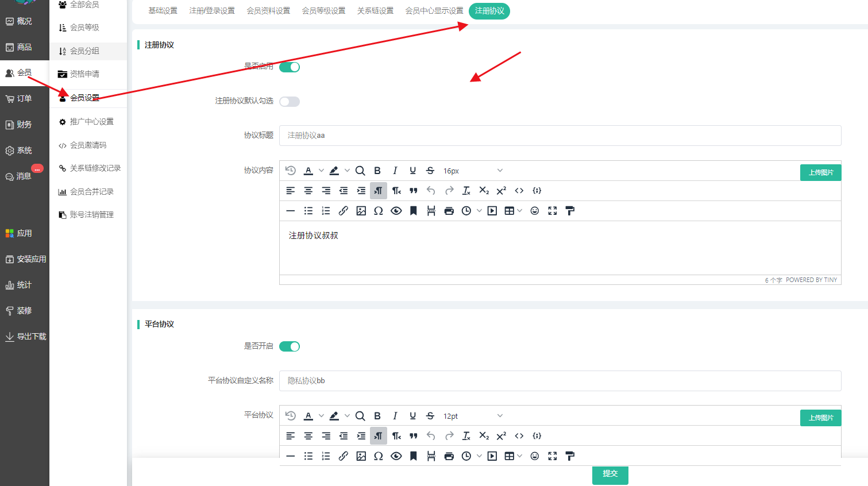Apply highlight color in 协议内容 editor
The width and height of the screenshot is (868, 486).
click(334, 171)
